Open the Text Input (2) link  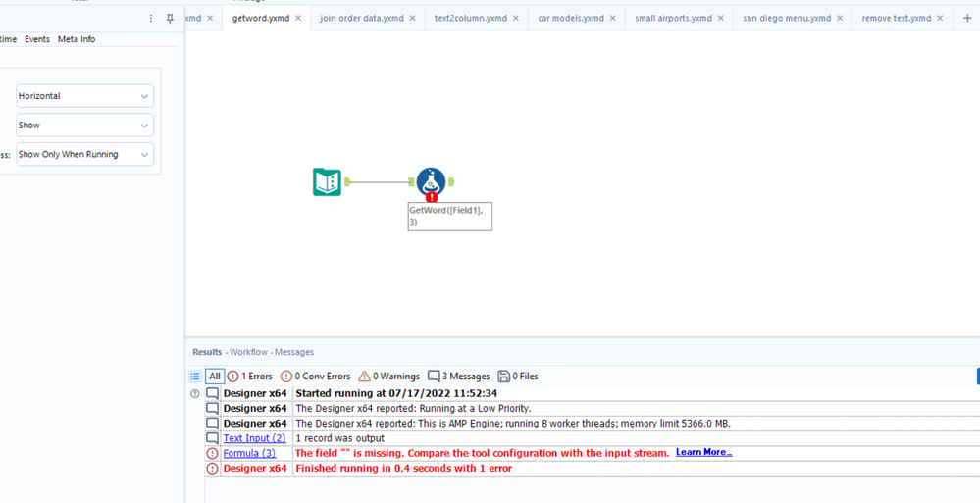click(x=254, y=438)
